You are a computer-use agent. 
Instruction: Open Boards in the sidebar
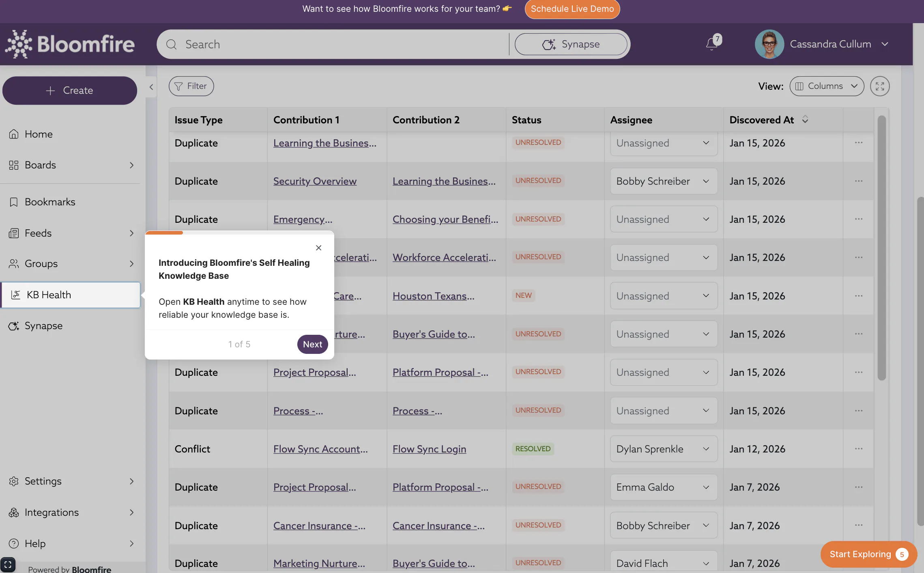tap(40, 165)
